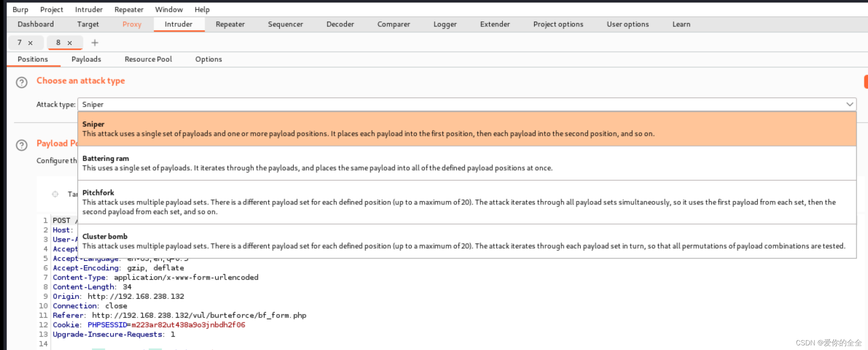
Task: Click help icon beside Choose an attack type
Action: [x=22, y=82]
